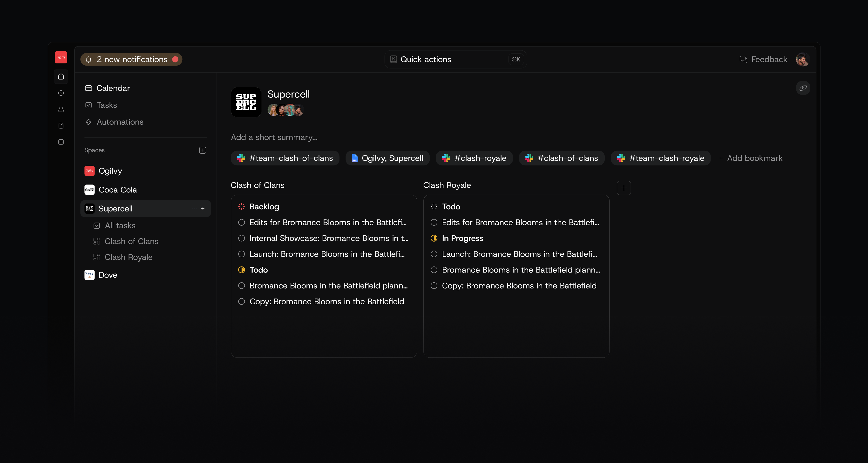Click the Backlog status icon in Clash of Clans

[x=242, y=207]
